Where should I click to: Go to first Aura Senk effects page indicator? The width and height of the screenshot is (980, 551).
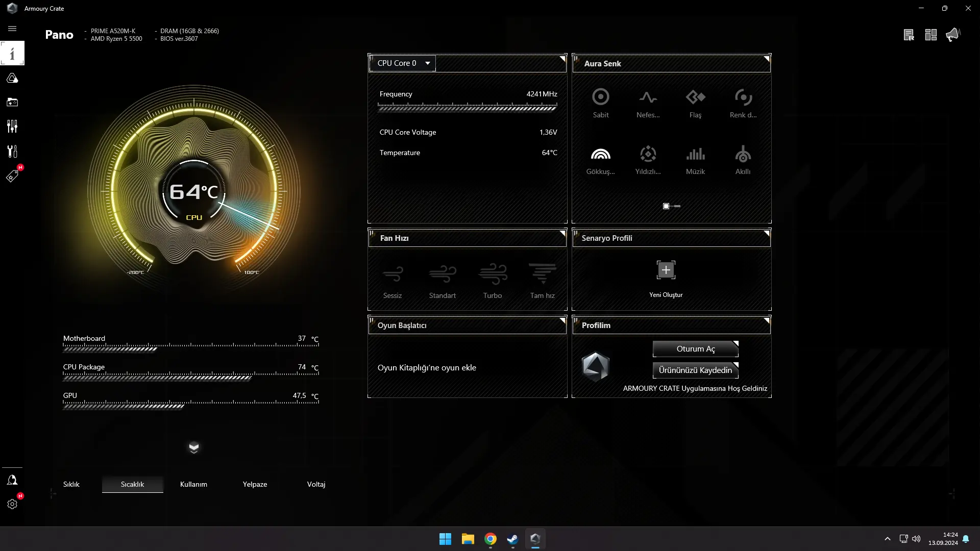[x=666, y=206]
